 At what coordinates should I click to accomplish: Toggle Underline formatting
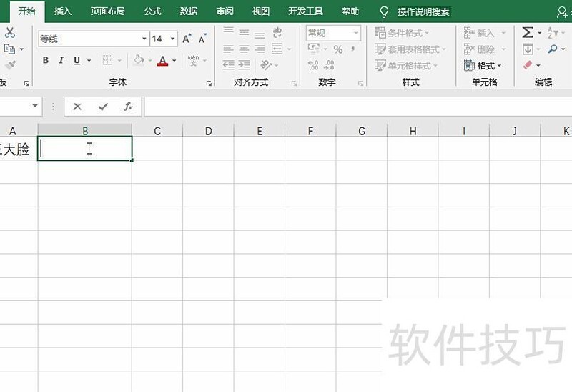point(77,61)
